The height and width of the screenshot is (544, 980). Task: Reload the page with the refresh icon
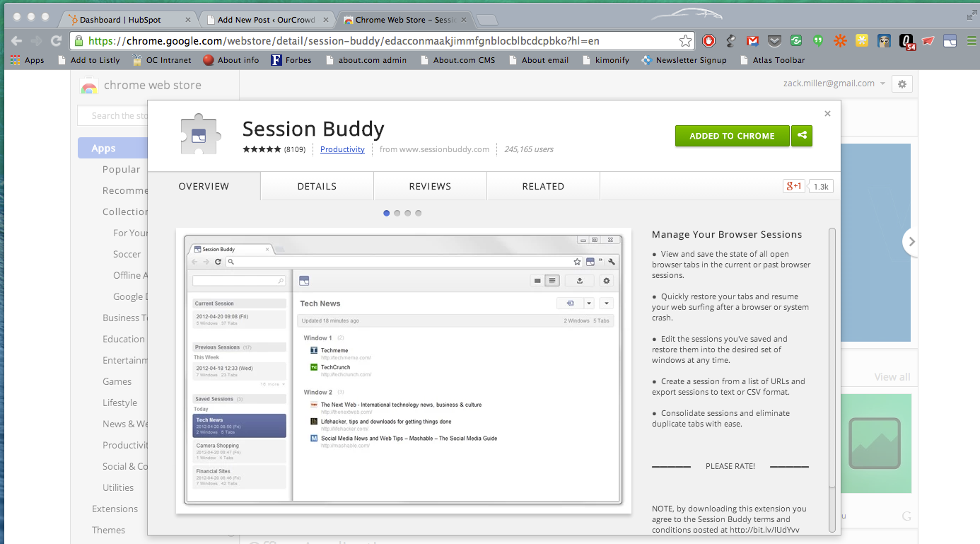(x=57, y=41)
